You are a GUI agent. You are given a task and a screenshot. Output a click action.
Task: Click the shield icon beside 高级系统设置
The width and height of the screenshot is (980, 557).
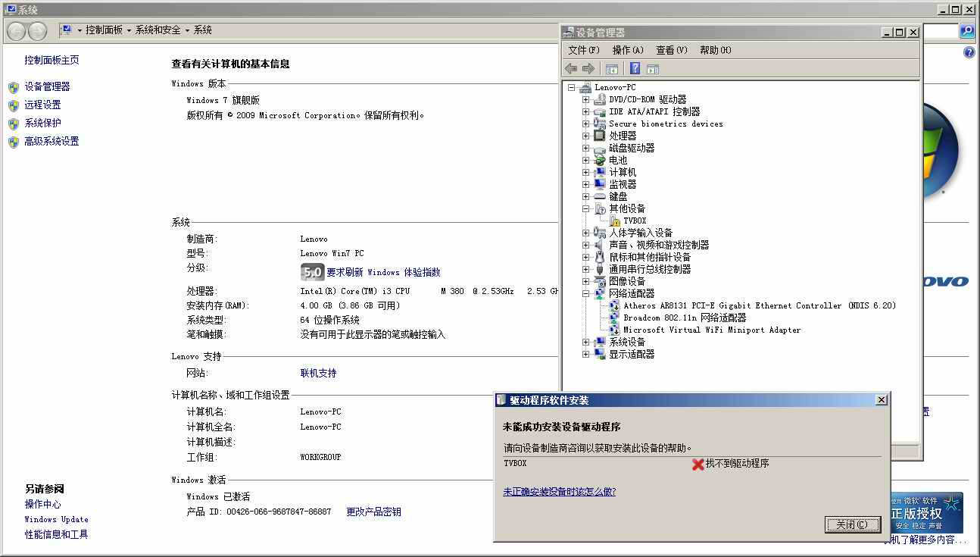[x=14, y=142]
